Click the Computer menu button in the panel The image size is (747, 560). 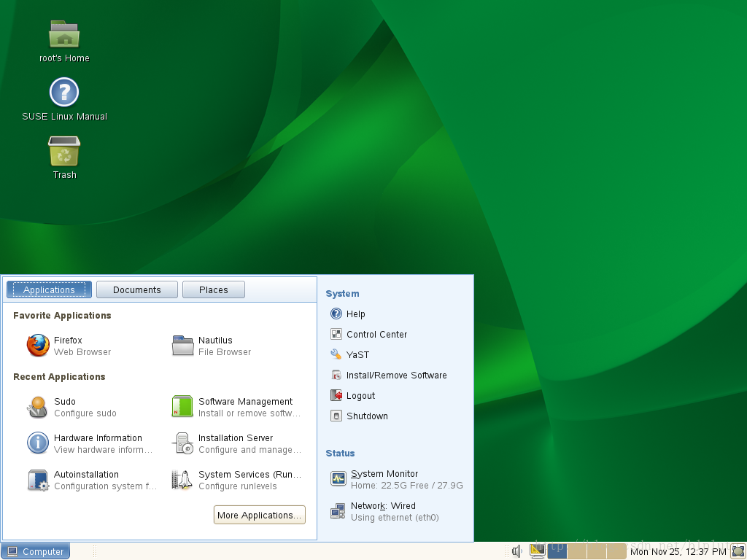tap(35, 551)
